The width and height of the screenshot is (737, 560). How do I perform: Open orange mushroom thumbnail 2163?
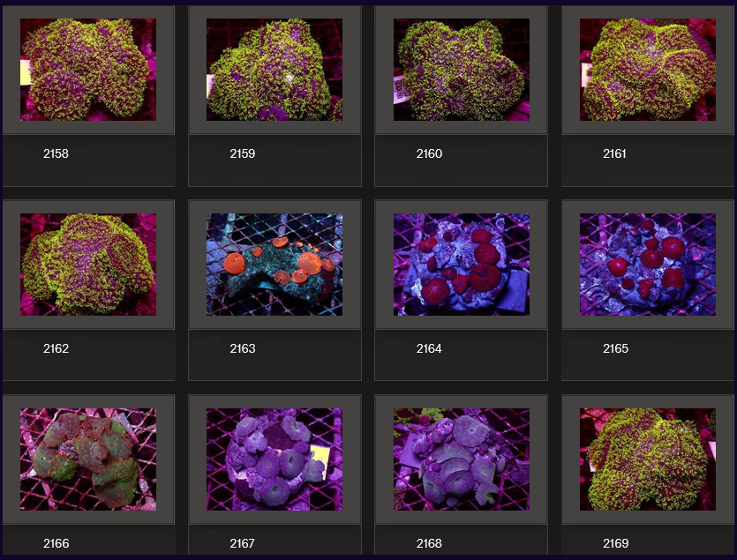(x=274, y=265)
